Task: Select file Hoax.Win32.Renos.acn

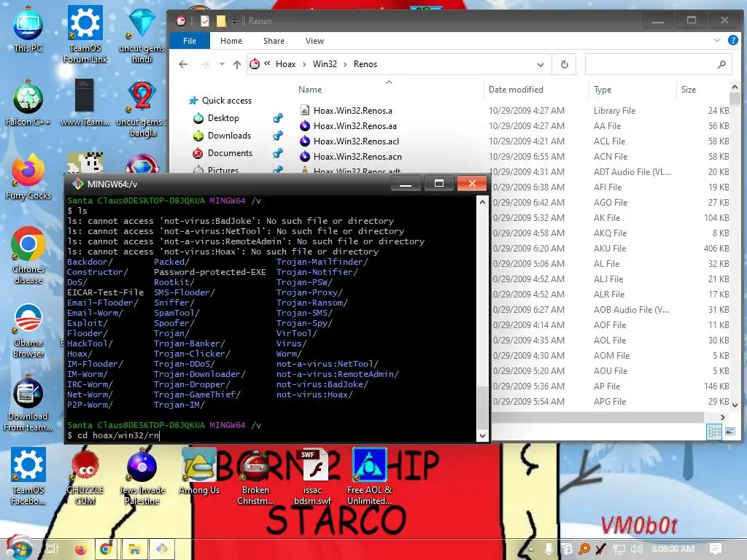Action: [x=357, y=157]
